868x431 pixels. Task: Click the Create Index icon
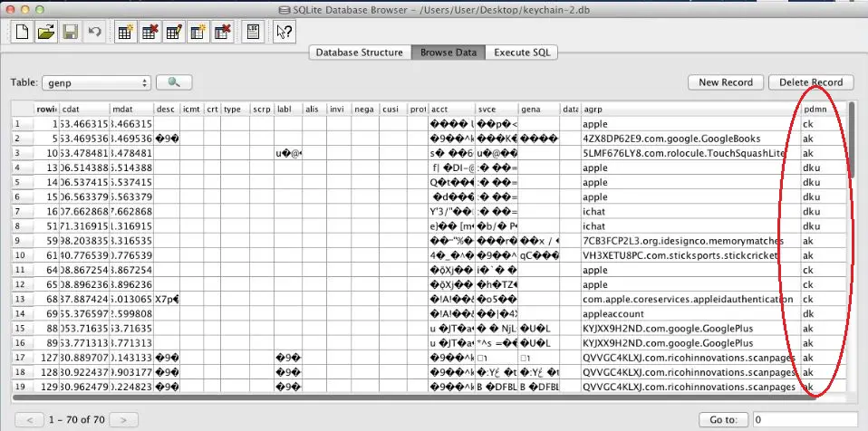coord(197,33)
